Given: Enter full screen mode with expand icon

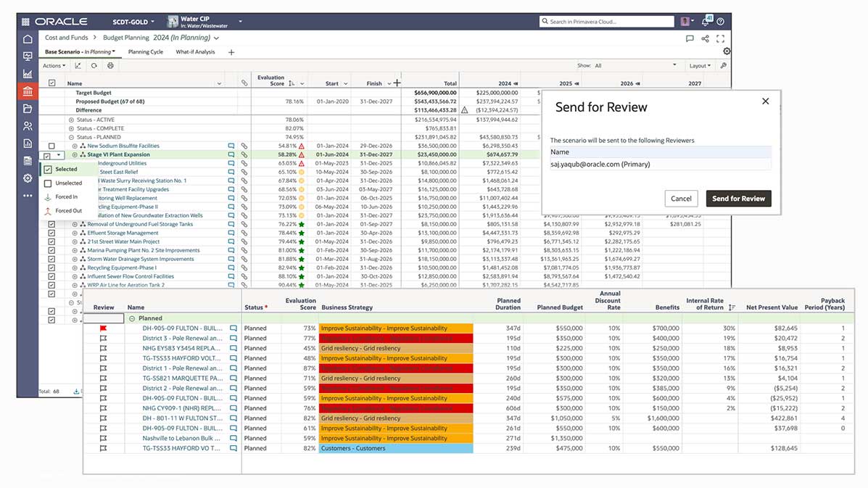Looking at the screenshot, I should click(x=720, y=38).
